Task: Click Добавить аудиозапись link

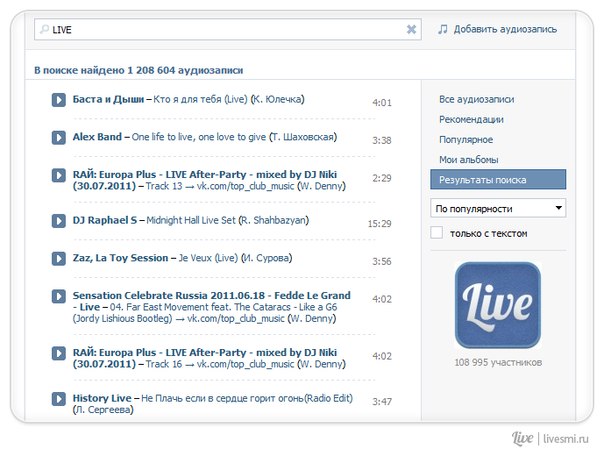Action: pos(505,29)
